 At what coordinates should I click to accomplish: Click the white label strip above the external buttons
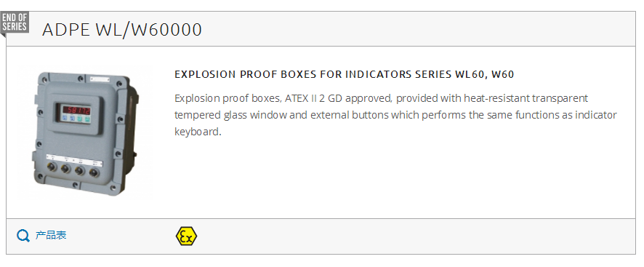tap(74, 160)
